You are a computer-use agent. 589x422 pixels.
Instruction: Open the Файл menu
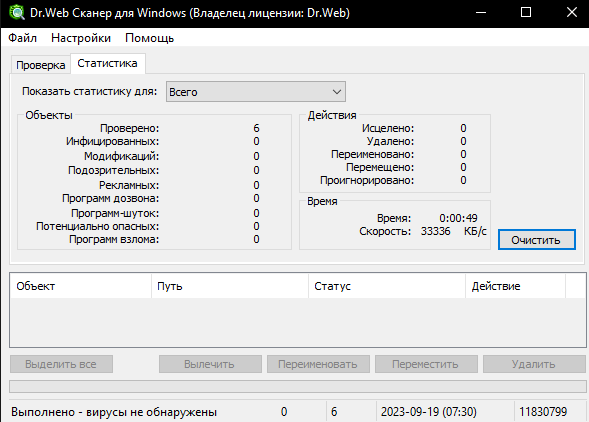[23, 38]
